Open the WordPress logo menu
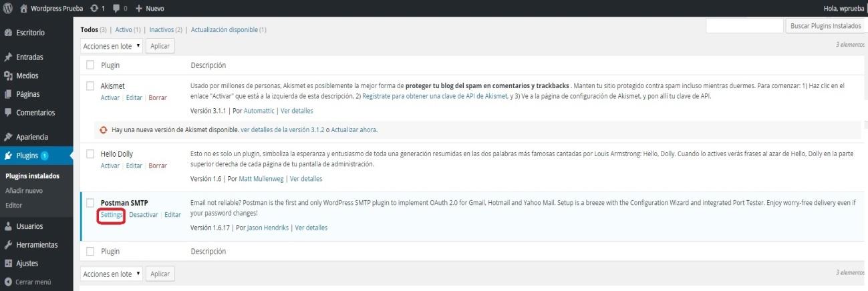 click(7, 8)
